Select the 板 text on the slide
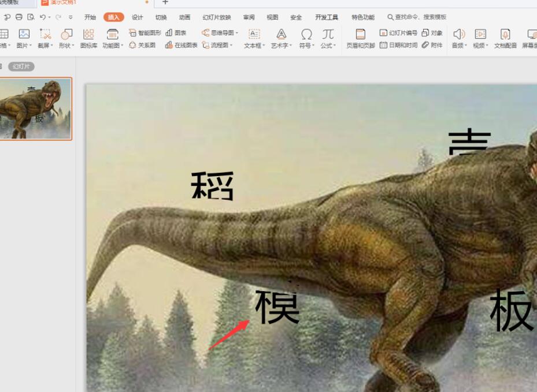The image size is (537, 392). (511, 310)
